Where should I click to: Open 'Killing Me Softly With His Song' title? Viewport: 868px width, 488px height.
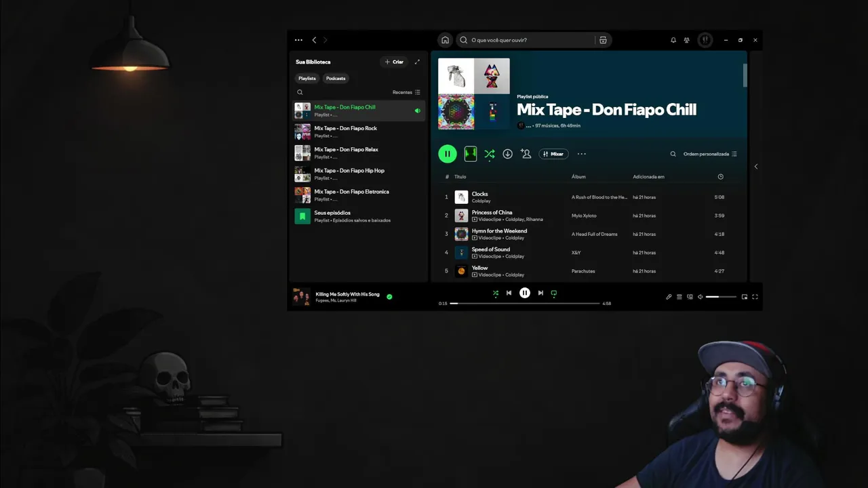[x=348, y=294]
